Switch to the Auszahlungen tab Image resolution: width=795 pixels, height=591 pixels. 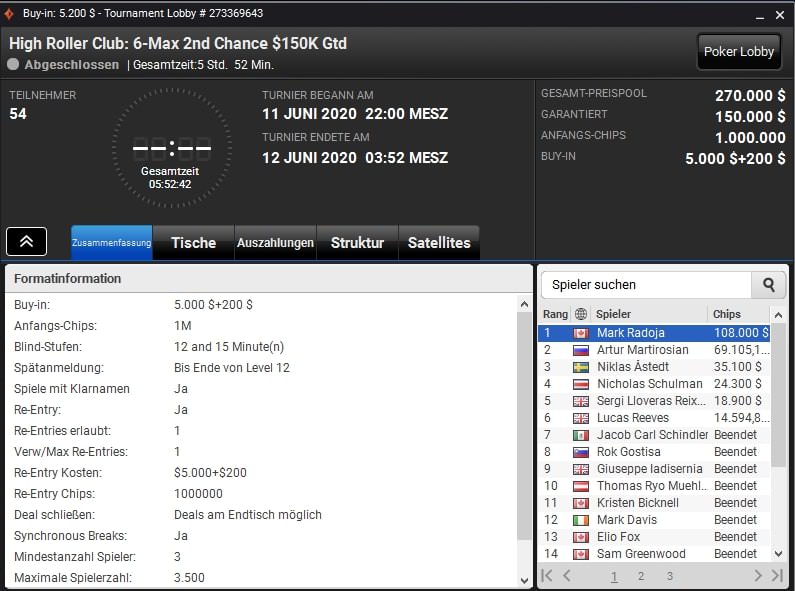[275, 243]
